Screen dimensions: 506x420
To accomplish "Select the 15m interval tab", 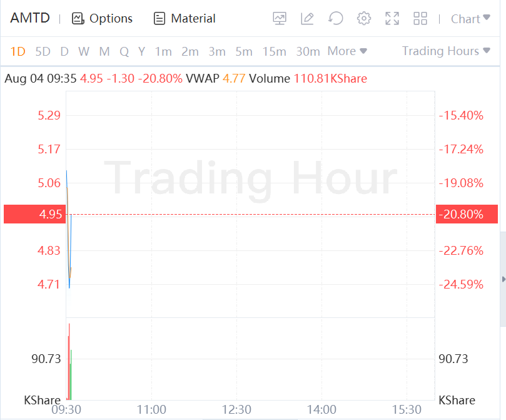I will click(274, 51).
